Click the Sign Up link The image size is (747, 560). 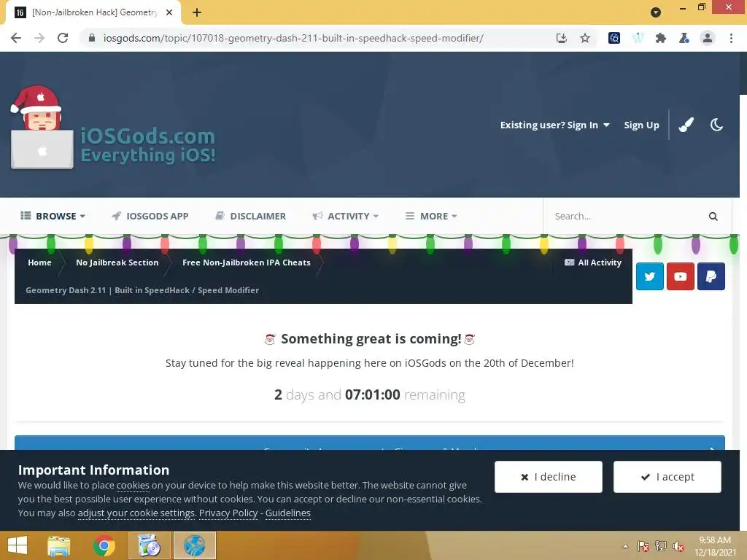[642, 125]
